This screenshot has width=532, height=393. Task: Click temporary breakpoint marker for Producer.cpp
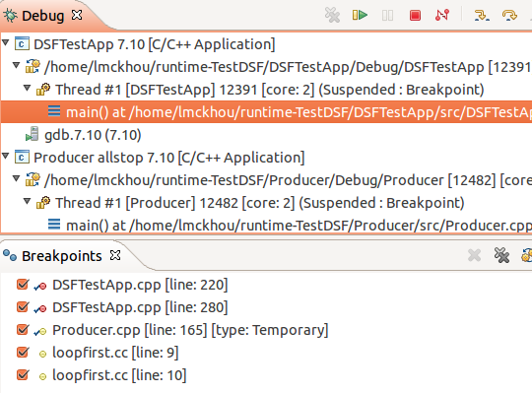[40, 331]
